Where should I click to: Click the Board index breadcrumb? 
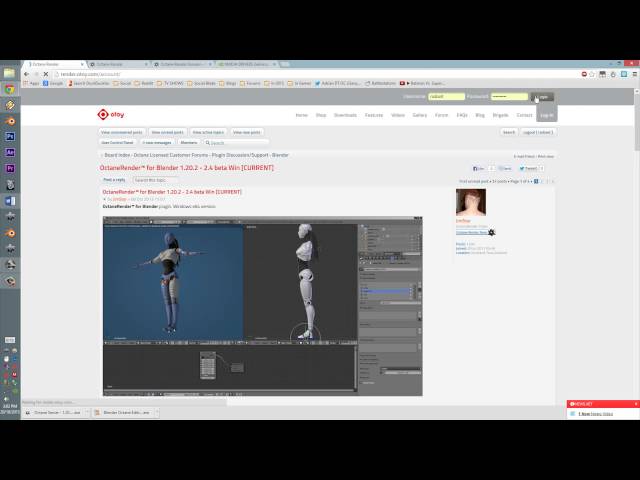click(x=117, y=155)
